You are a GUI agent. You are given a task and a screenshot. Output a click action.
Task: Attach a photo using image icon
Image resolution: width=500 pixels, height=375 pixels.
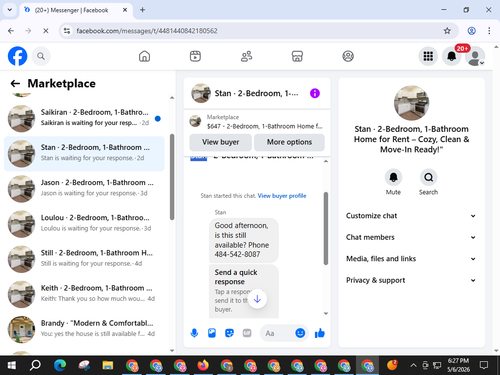click(212, 333)
